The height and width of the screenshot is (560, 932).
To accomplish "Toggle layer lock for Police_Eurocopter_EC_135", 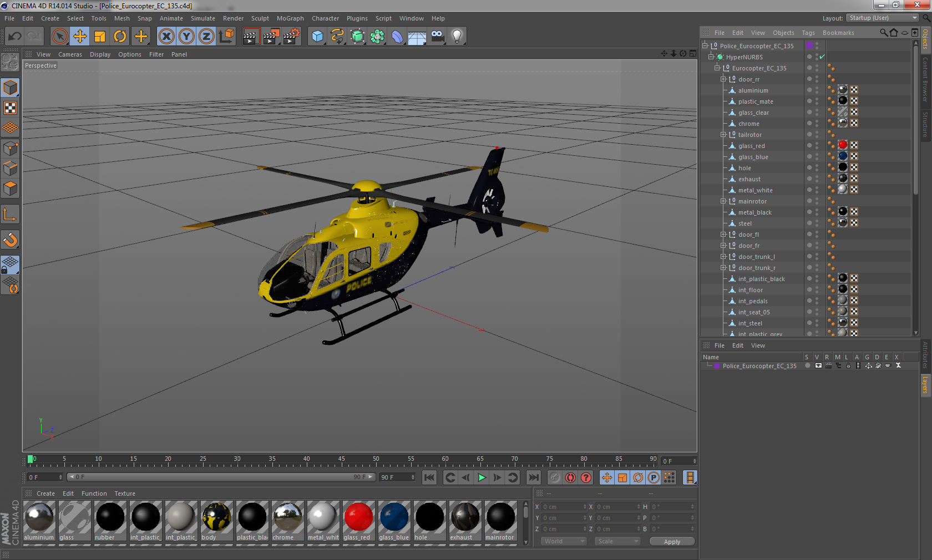I will (848, 365).
